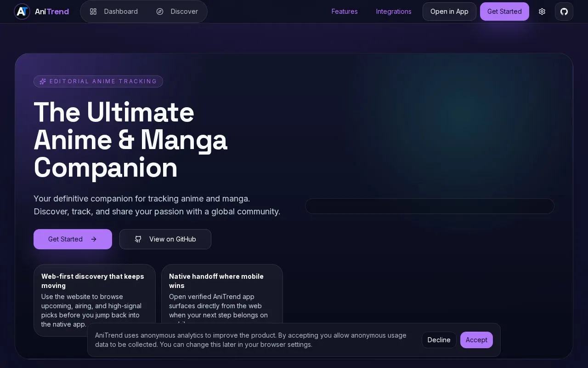Open the GitHub icon in header
The image size is (588, 368).
coord(564,11)
